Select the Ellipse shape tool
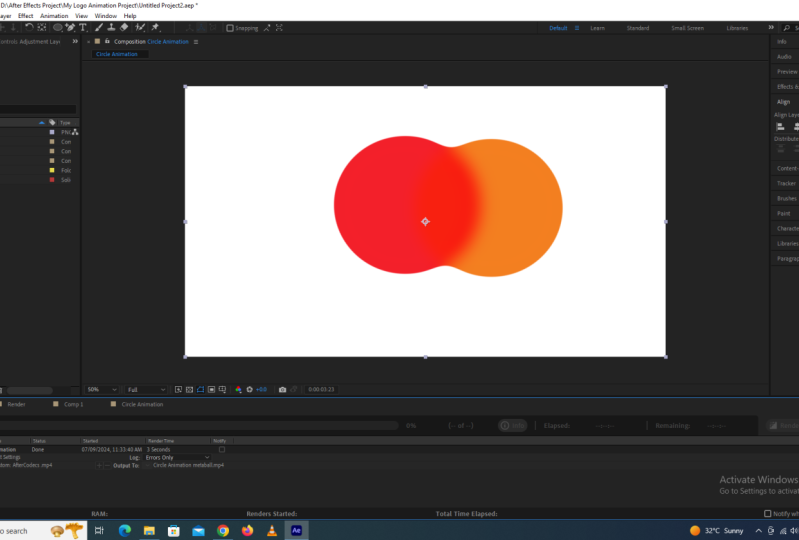Image resolution: width=799 pixels, height=540 pixels. [x=58, y=28]
